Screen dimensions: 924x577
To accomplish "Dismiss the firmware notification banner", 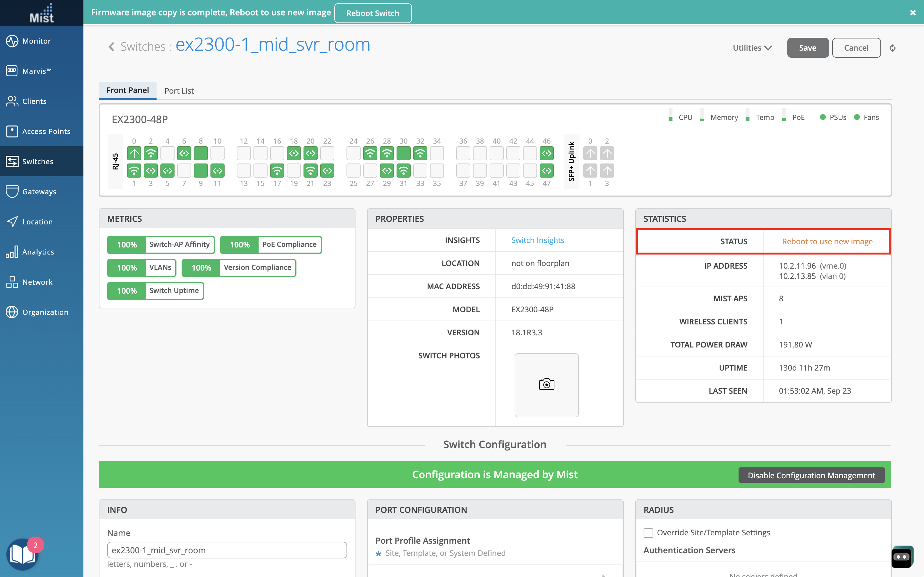I will (x=912, y=13).
